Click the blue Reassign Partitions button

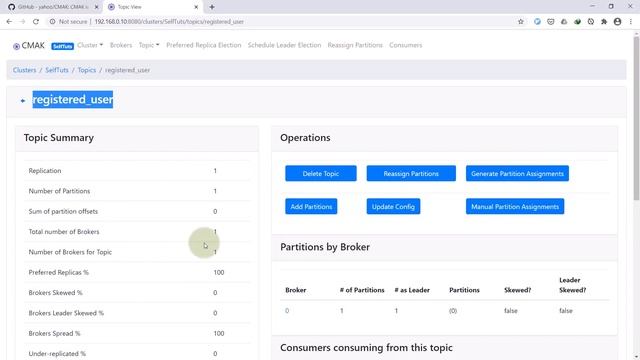[x=411, y=173]
